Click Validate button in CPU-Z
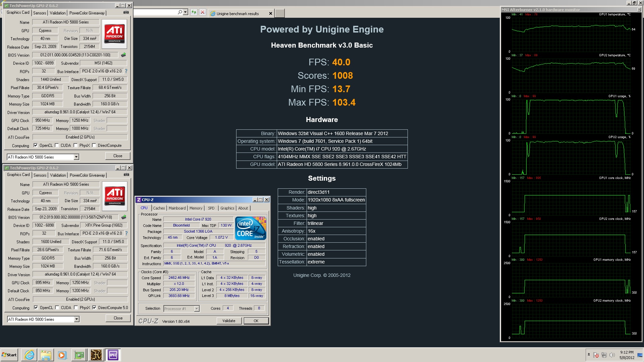 tap(229, 321)
